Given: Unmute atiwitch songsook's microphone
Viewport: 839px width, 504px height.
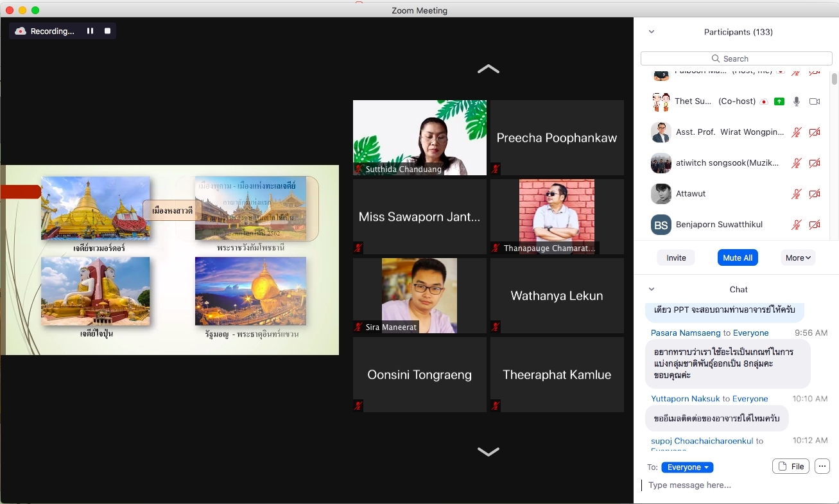Looking at the screenshot, I should [x=797, y=163].
